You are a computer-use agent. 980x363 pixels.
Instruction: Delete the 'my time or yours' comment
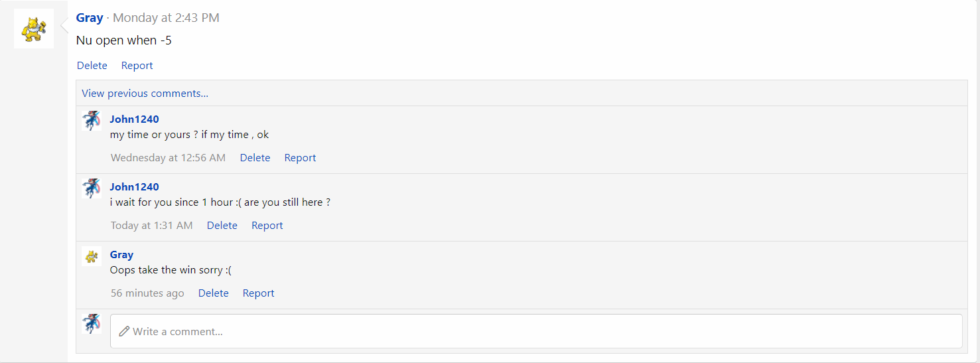[255, 158]
